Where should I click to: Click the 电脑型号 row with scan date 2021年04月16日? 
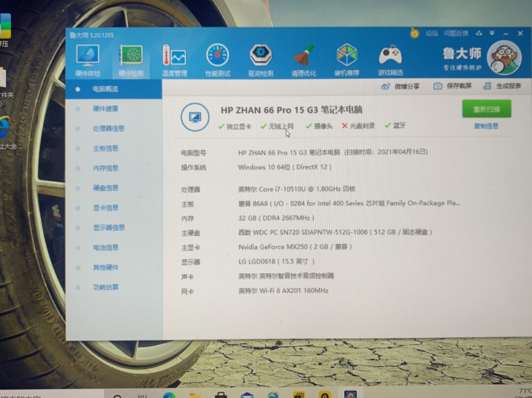pos(332,152)
